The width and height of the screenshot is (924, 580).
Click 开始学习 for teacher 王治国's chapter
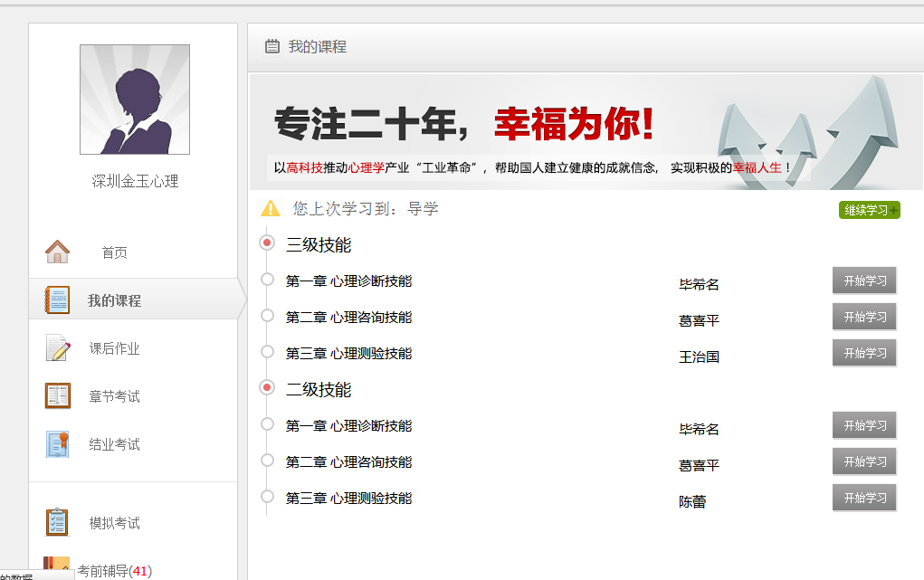(864, 353)
